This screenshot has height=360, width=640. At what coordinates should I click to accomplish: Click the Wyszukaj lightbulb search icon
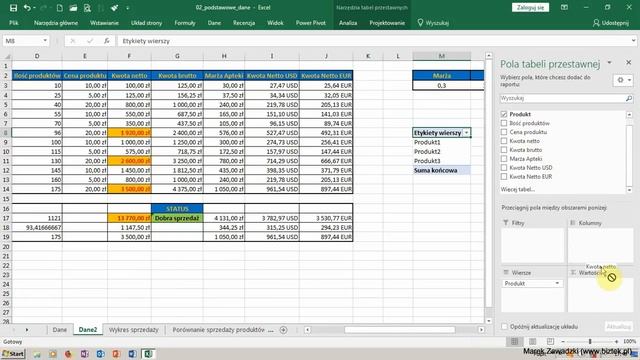[420, 23]
